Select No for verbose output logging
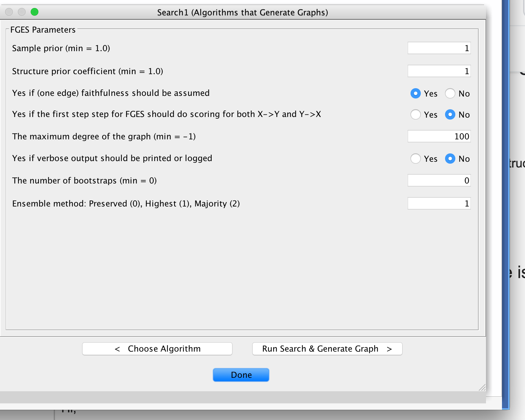 pyautogui.click(x=450, y=159)
